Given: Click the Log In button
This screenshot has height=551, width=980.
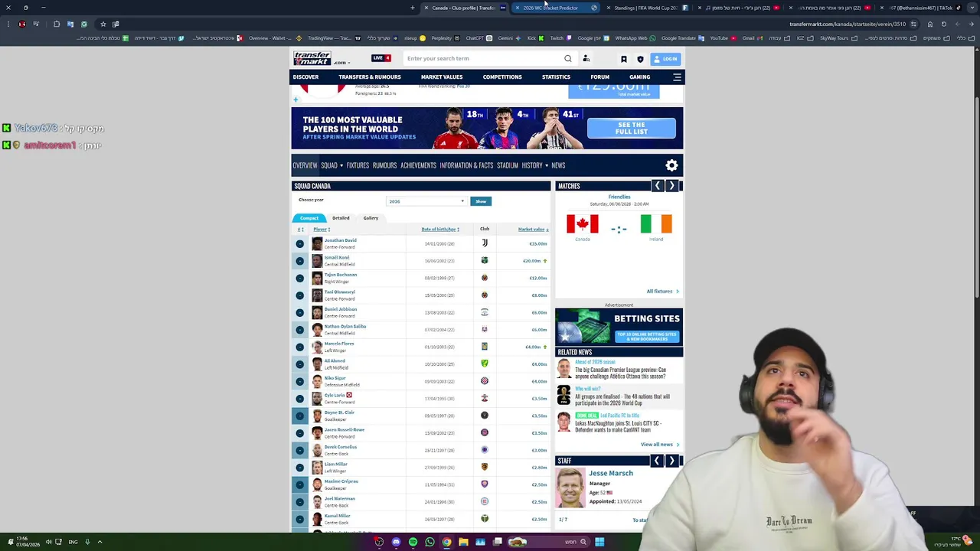Looking at the screenshot, I should click(666, 59).
